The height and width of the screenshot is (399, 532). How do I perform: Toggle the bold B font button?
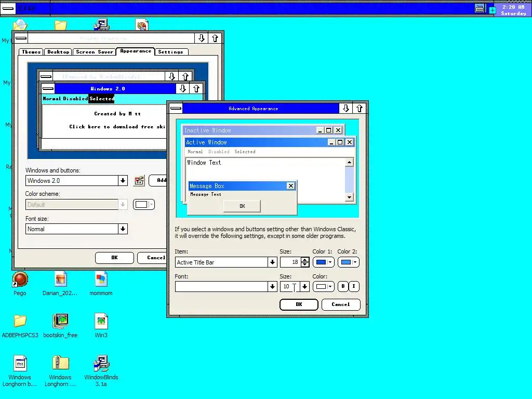[343, 286]
